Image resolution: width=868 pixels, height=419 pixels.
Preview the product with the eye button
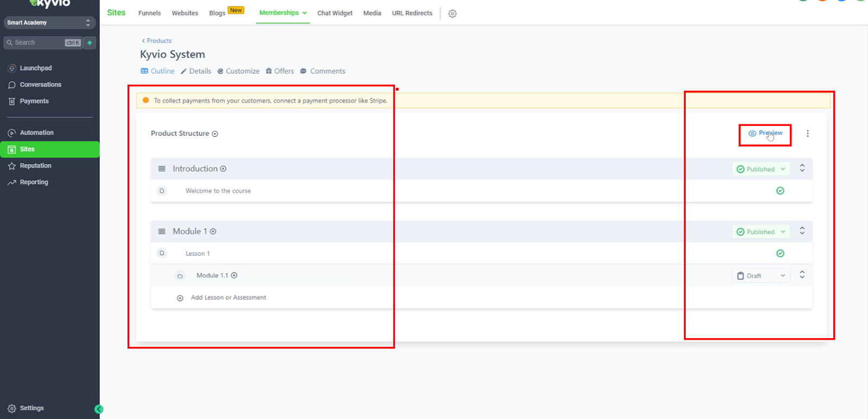765,134
